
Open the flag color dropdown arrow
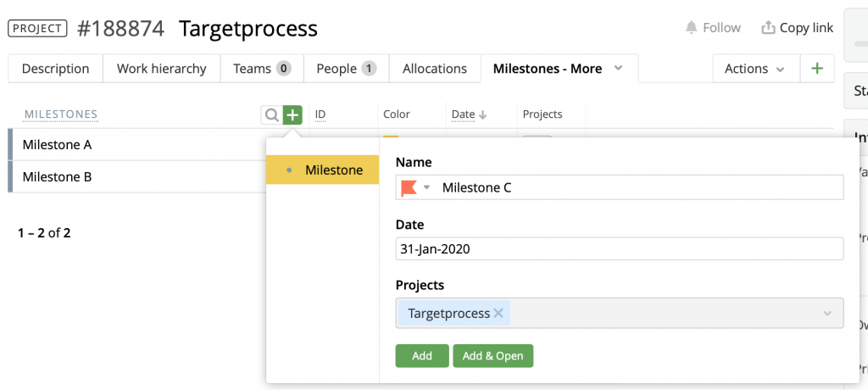tap(426, 188)
